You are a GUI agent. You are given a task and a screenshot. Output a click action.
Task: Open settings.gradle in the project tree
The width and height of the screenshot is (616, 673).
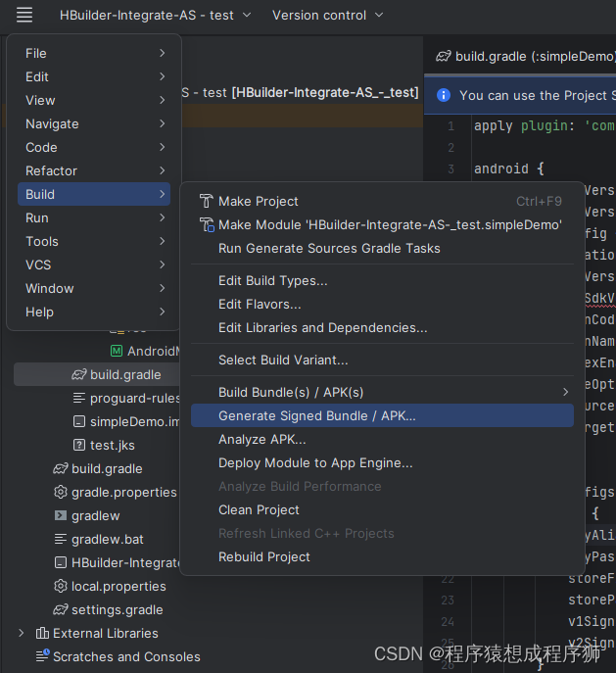pyautogui.click(x=117, y=609)
